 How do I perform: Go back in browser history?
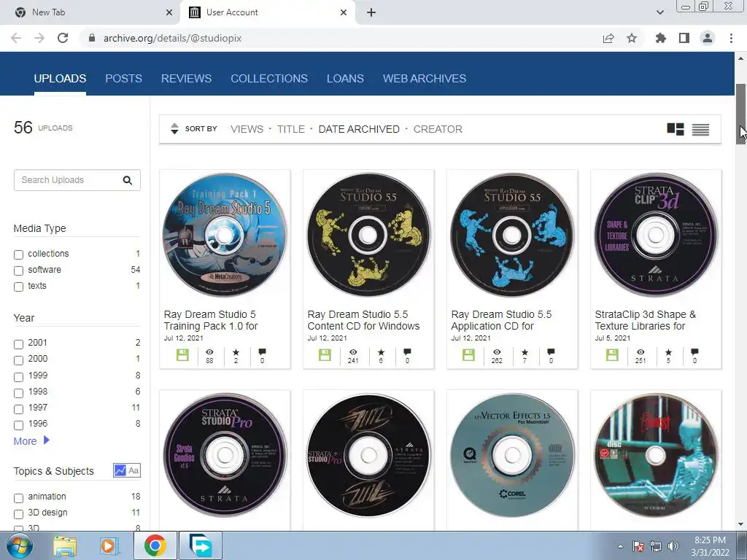click(16, 38)
